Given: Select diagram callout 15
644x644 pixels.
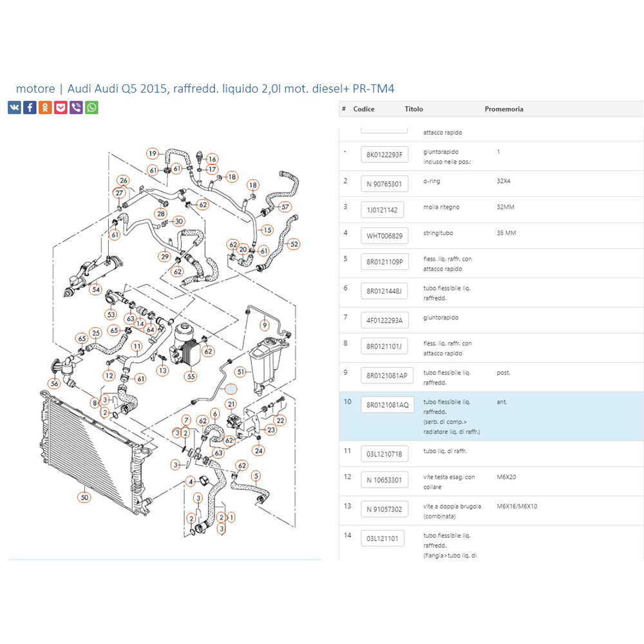Looking at the screenshot, I should point(267,230).
